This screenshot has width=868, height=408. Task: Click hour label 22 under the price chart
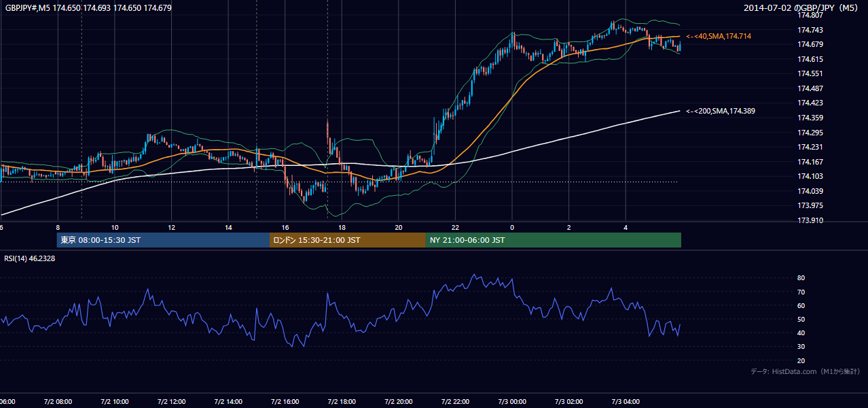pos(456,227)
